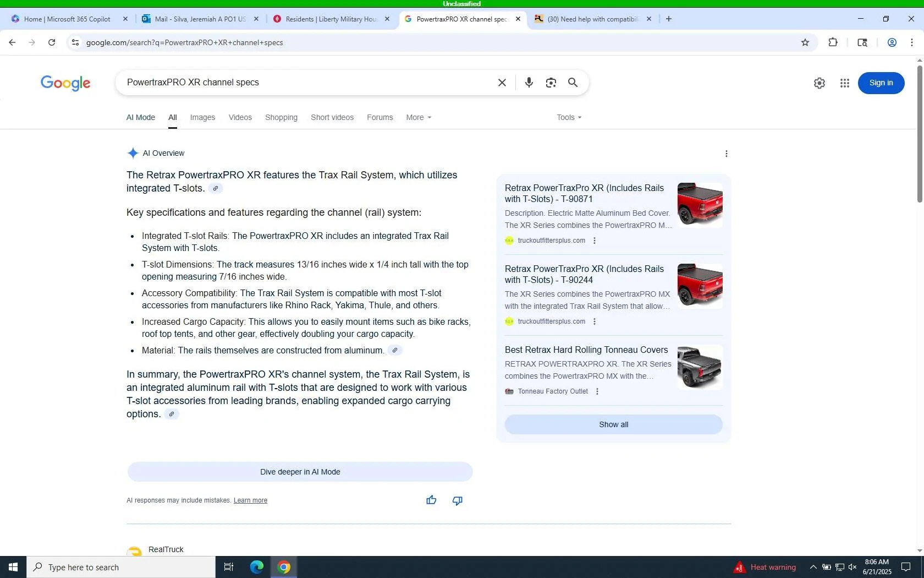
Task: Open Heat warning weather alert in taskbar
Action: point(765,567)
